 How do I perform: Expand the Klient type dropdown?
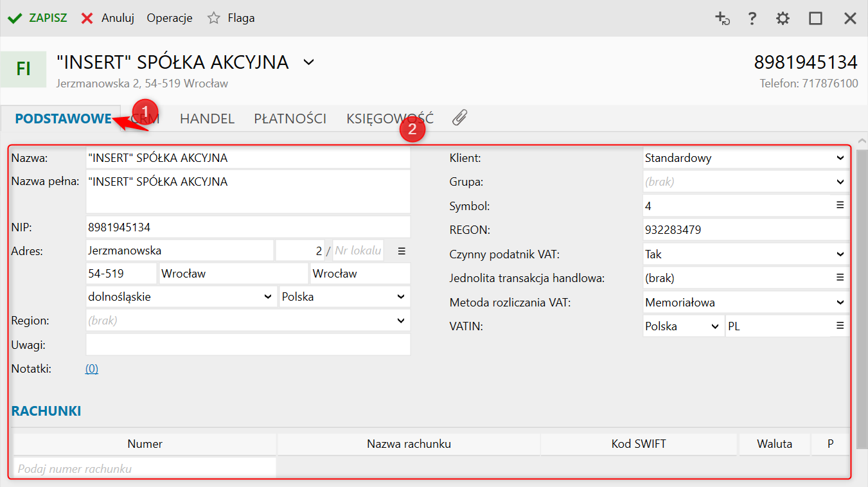coord(840,158)
